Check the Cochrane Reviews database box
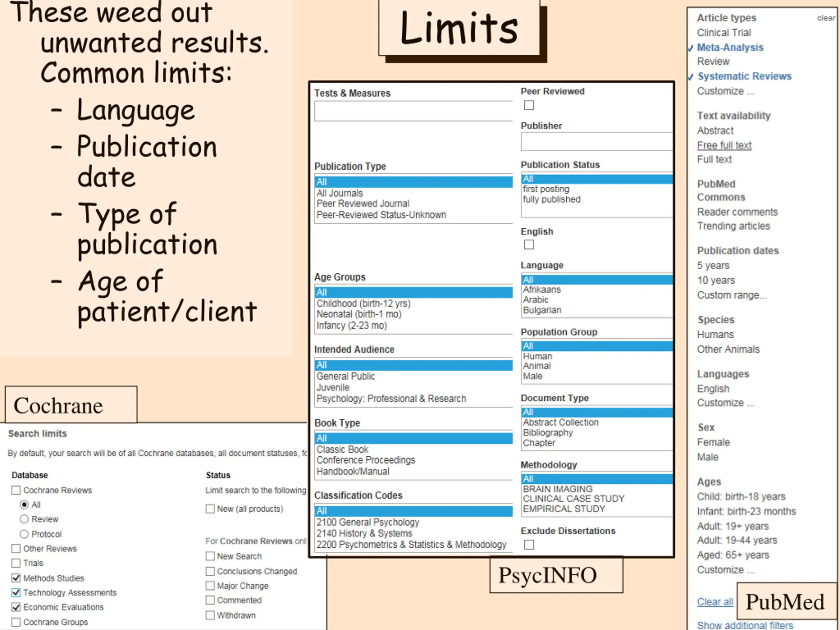 pos(16,490)
